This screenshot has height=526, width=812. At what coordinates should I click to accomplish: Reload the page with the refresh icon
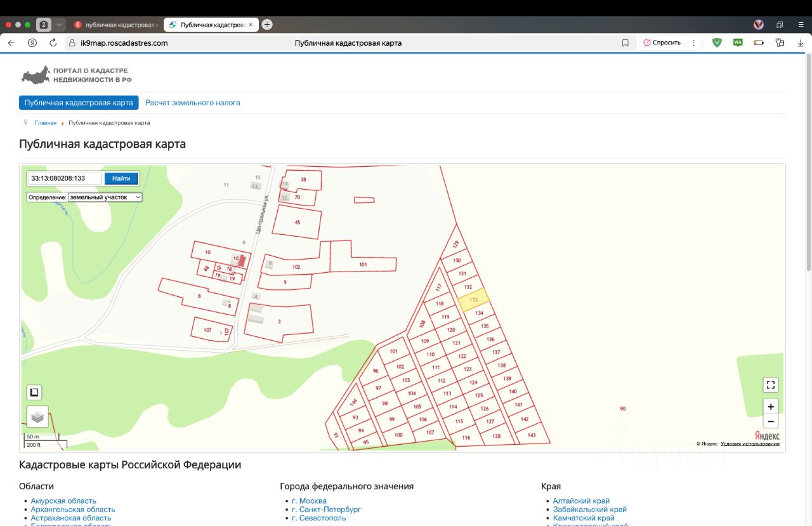(53, 43)
